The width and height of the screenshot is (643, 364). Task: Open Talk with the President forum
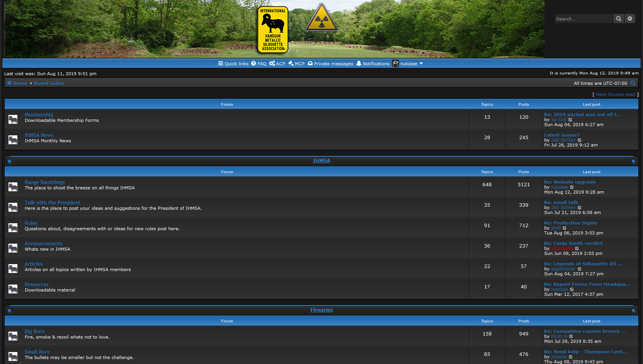click(52, 202)
